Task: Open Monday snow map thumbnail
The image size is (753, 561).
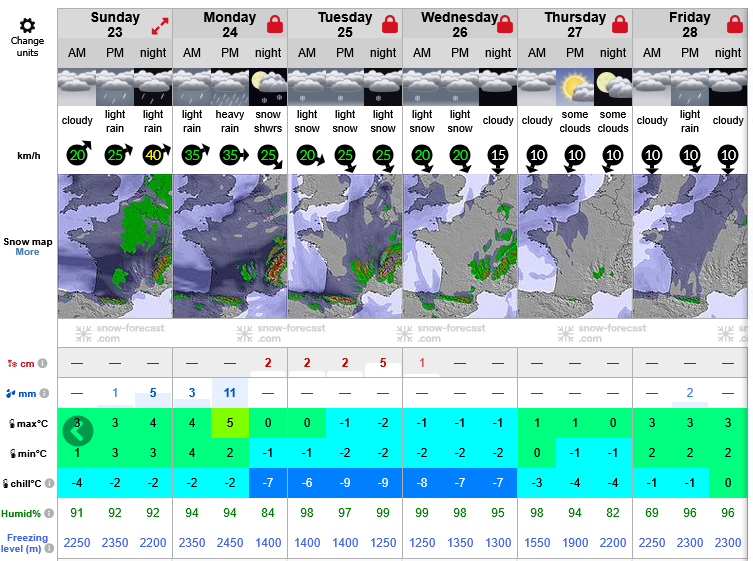Action: [230, 246]
